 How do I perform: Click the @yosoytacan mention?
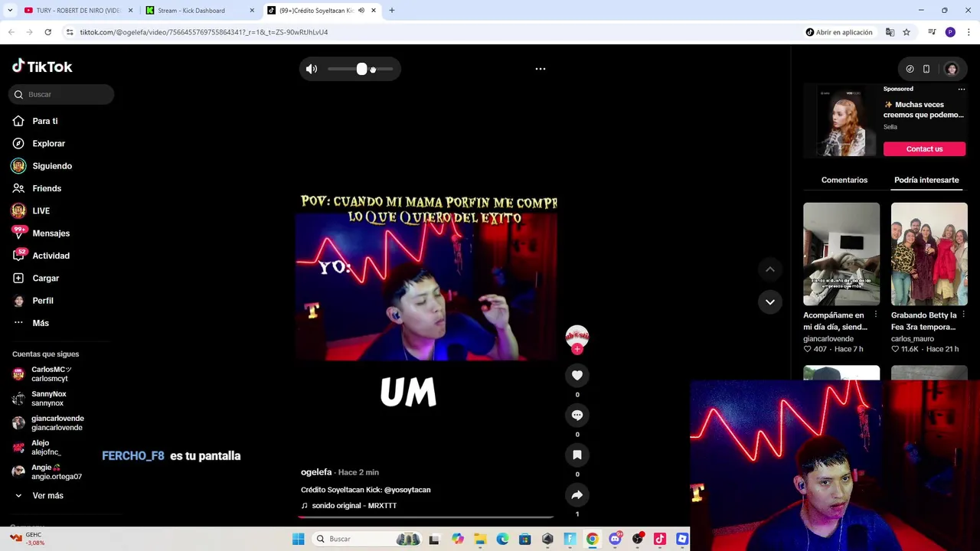407,490
